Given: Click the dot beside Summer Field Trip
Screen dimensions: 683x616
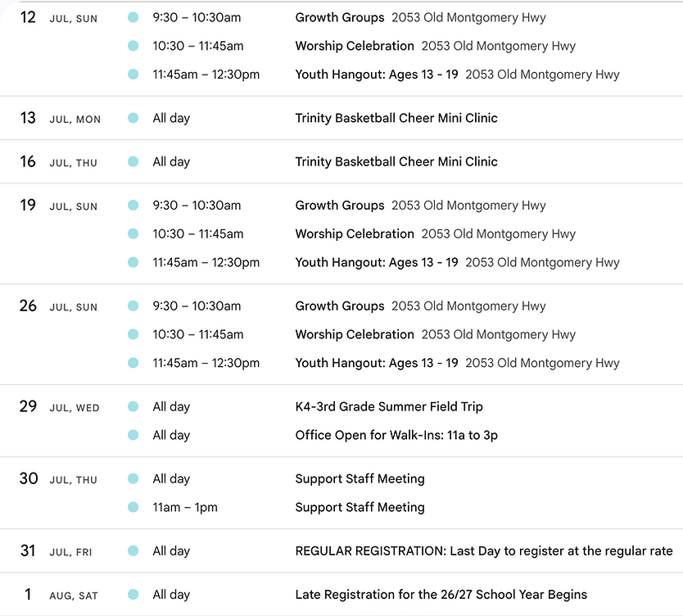Looking at the screenshot, I should (x=133, y=406).
